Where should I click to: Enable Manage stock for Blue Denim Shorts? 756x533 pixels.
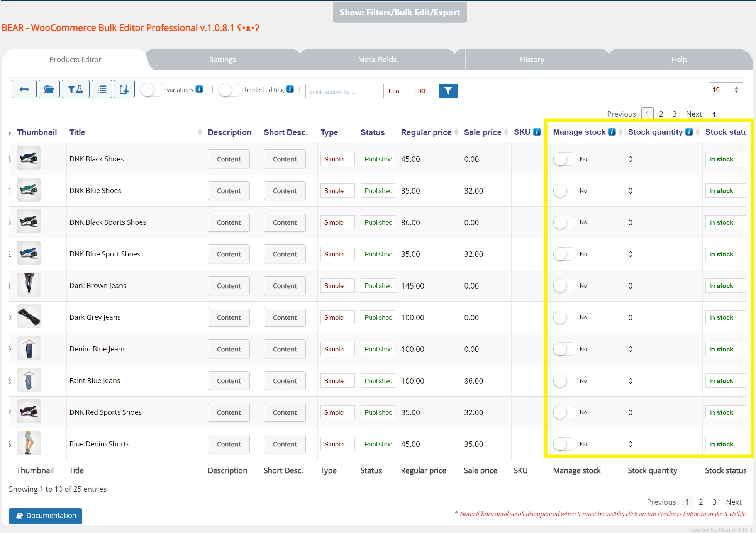pyautogui.click(x=565, y=444)
